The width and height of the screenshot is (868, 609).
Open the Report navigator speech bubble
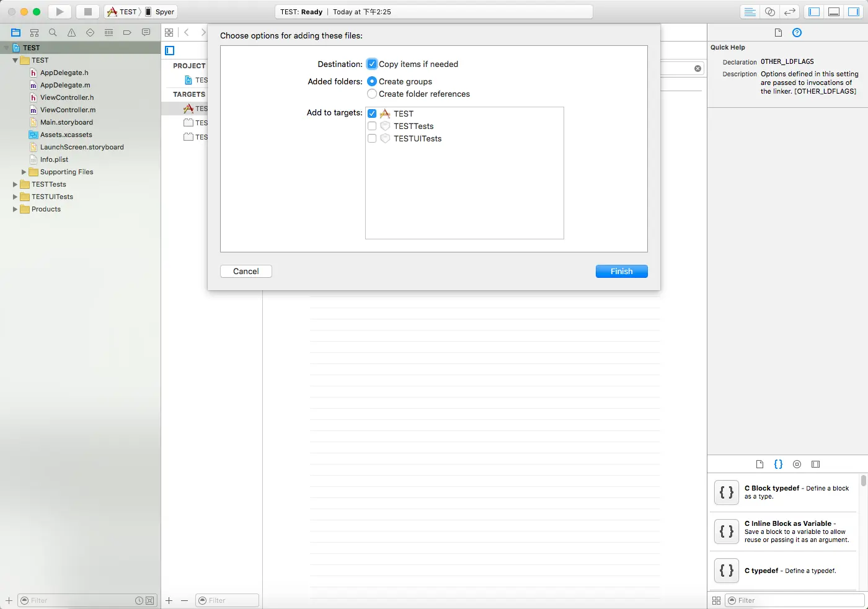click(146, 32)
